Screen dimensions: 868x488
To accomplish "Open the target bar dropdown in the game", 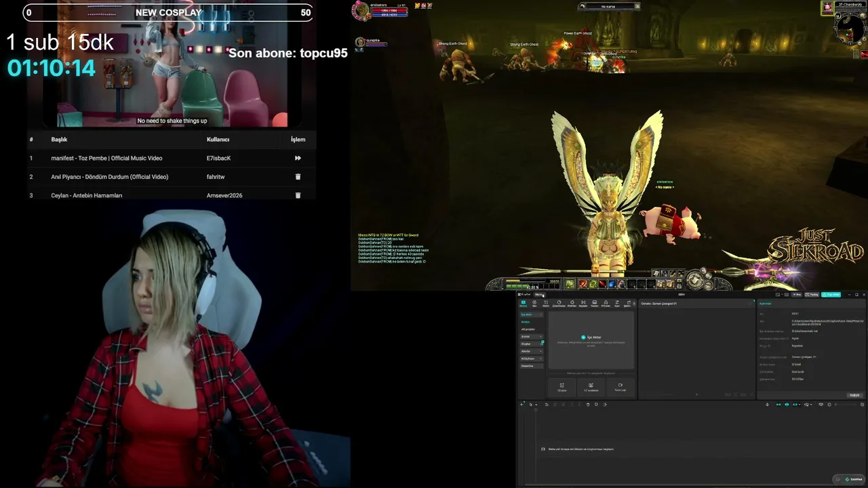I will 637,6.
